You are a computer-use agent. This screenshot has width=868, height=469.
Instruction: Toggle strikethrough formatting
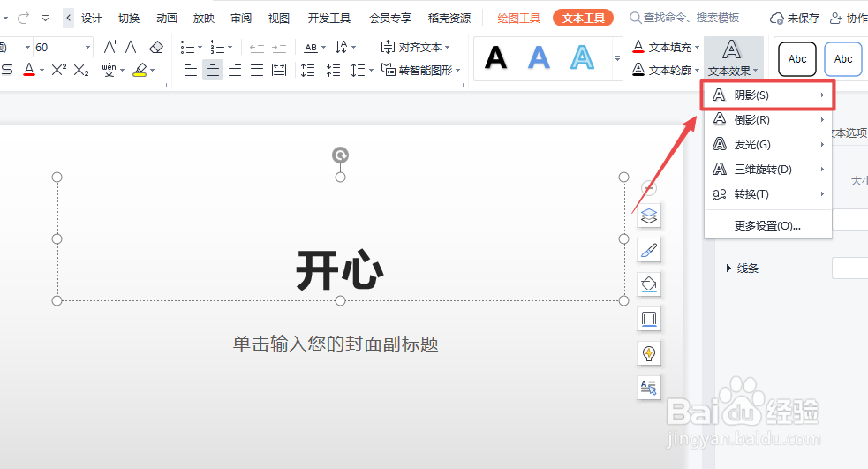pos(7,70)
